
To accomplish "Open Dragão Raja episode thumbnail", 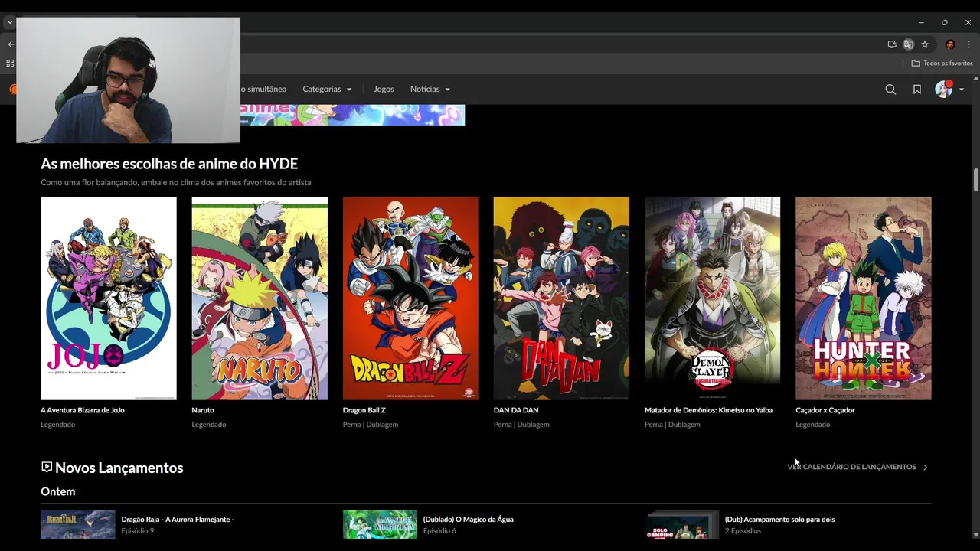I will coord(78,524).
